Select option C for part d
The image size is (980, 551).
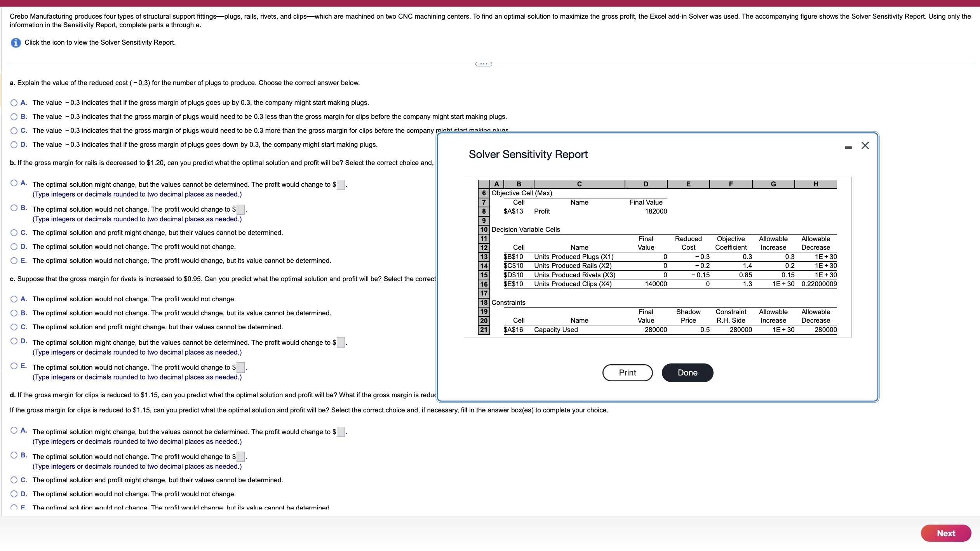14,480
